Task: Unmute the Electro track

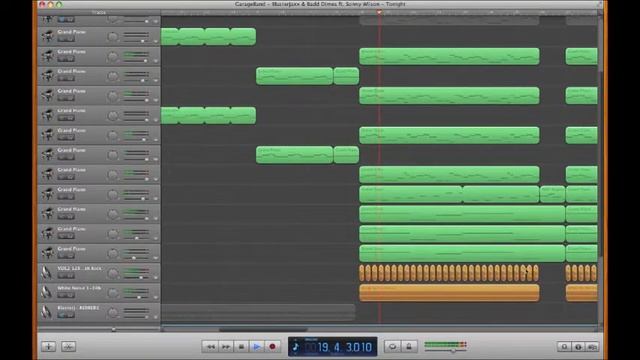Action: [x=62, y=316]
